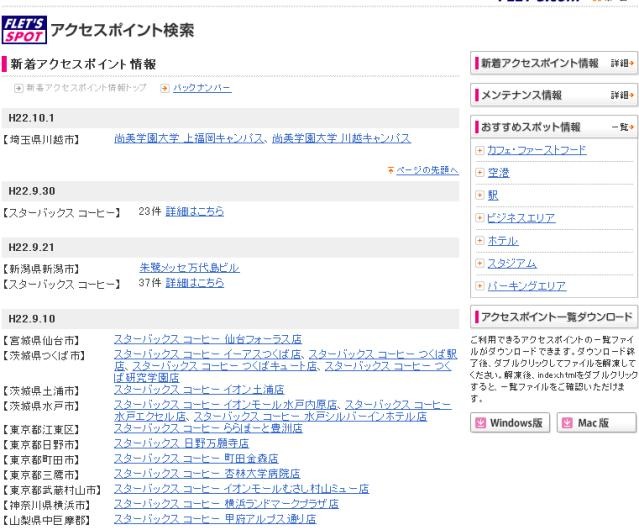This screenshot has width=639, height=530.
Task: Click the 【宮城県仙台市】 label
Action: [x=41, y=341]
